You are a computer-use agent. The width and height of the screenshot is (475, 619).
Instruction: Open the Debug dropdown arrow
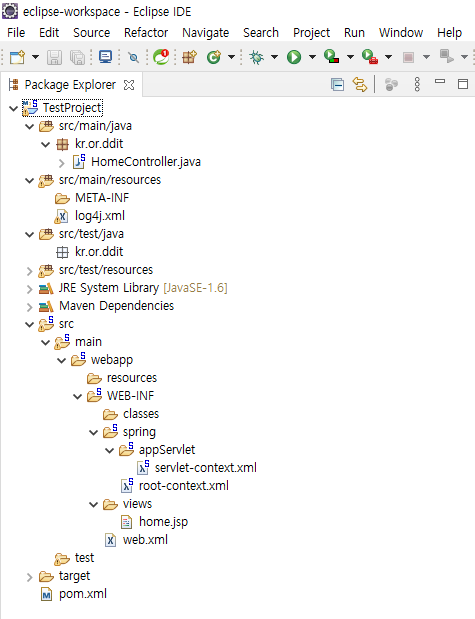(274, 57)
